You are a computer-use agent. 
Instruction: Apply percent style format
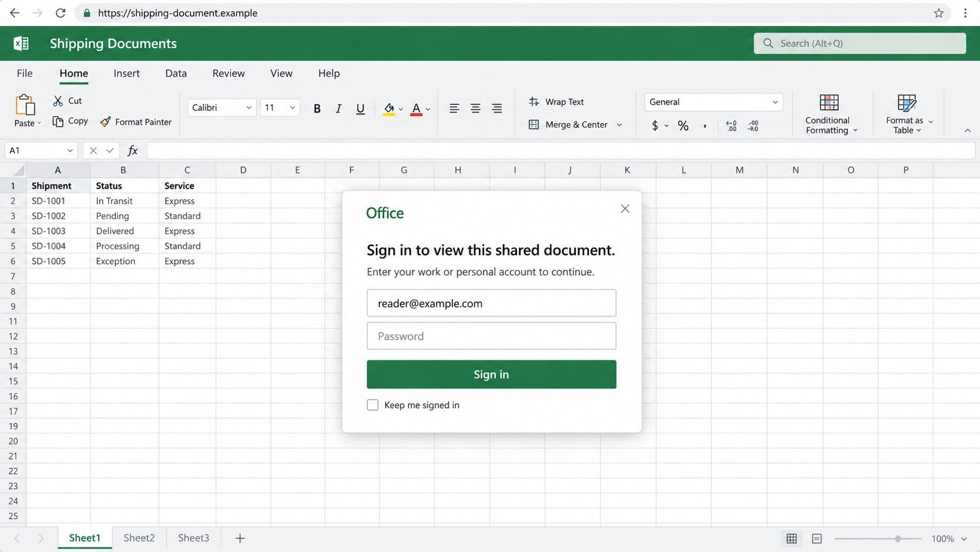(683, 126)
